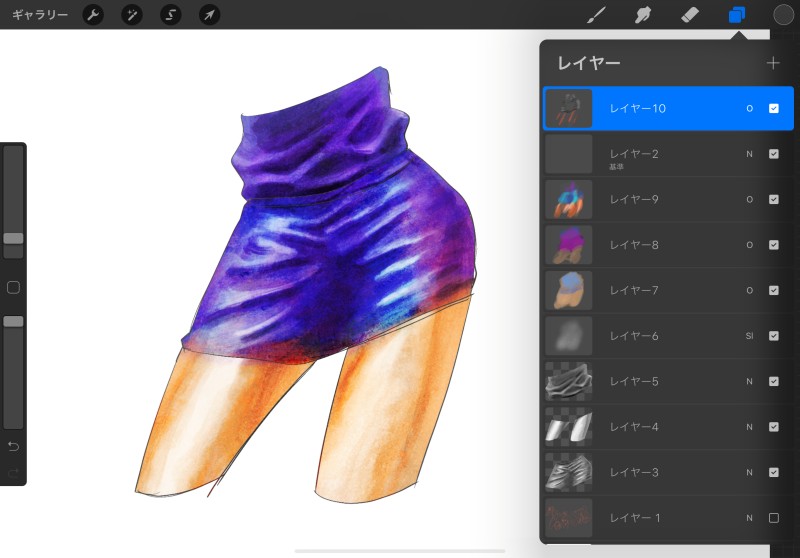The image size is (800, 558).
Task: Open blend mode N for レイヤー1
Action: (x=749, y=518)
